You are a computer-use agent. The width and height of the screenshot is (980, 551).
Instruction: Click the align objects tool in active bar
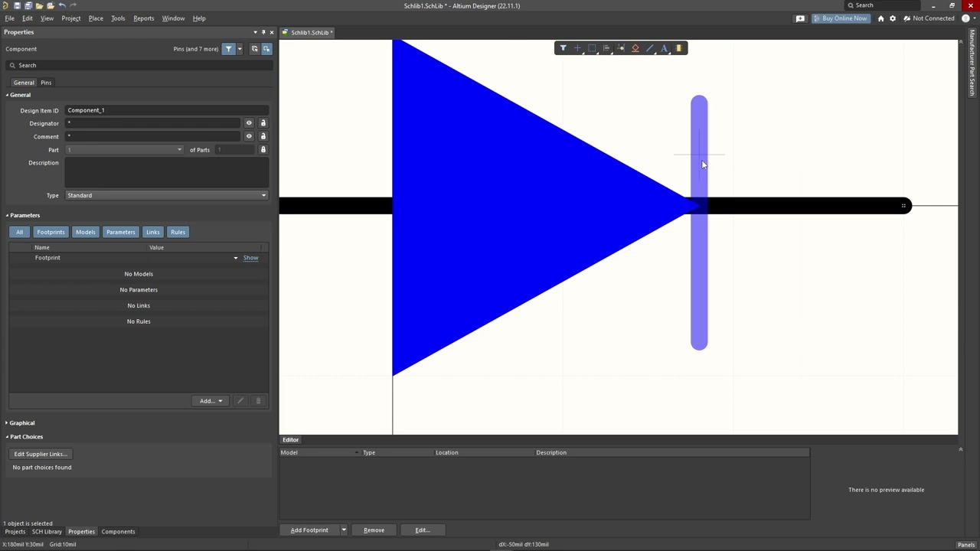[606, 48]
